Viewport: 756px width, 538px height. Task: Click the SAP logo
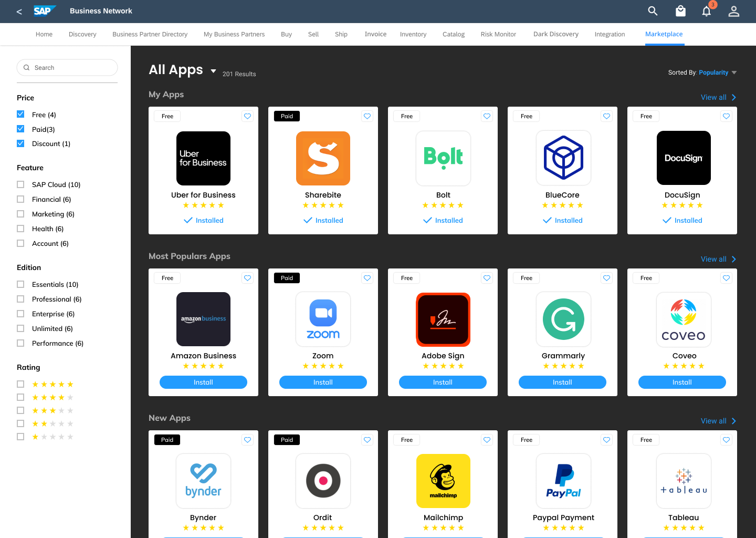coord(45,11)
